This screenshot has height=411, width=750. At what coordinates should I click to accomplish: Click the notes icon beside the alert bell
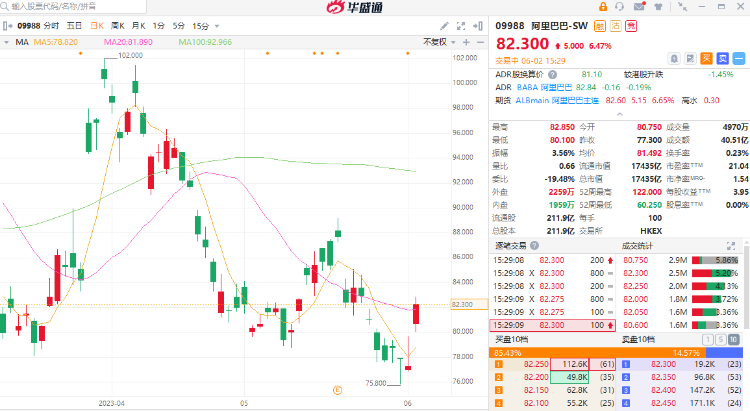pyautogui.click(x=690, y=59)
